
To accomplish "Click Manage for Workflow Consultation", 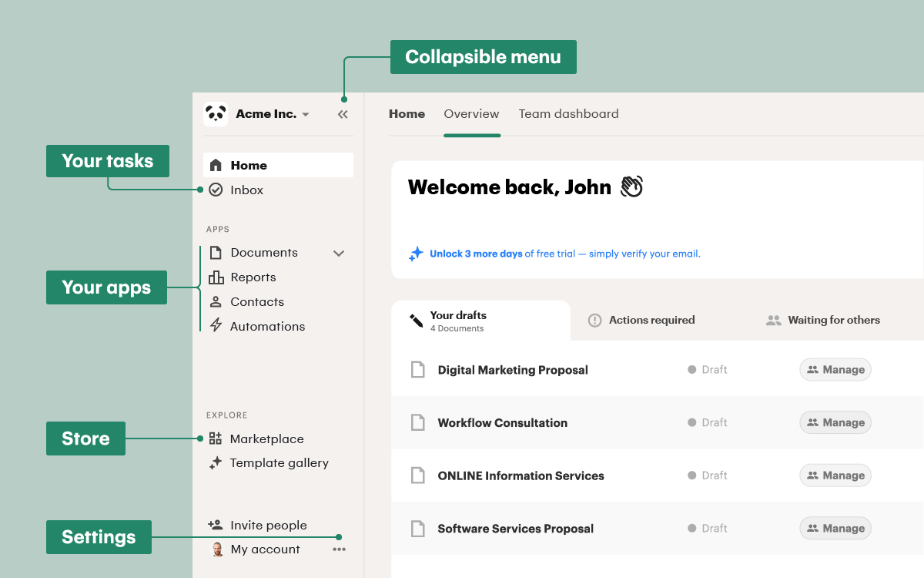I will 835,422.
